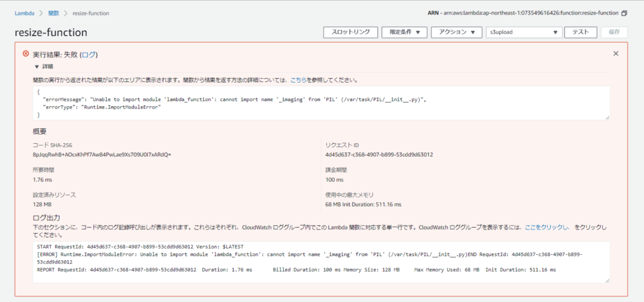
Task: Click the ログ出力 heading
Action: [46, 217]
